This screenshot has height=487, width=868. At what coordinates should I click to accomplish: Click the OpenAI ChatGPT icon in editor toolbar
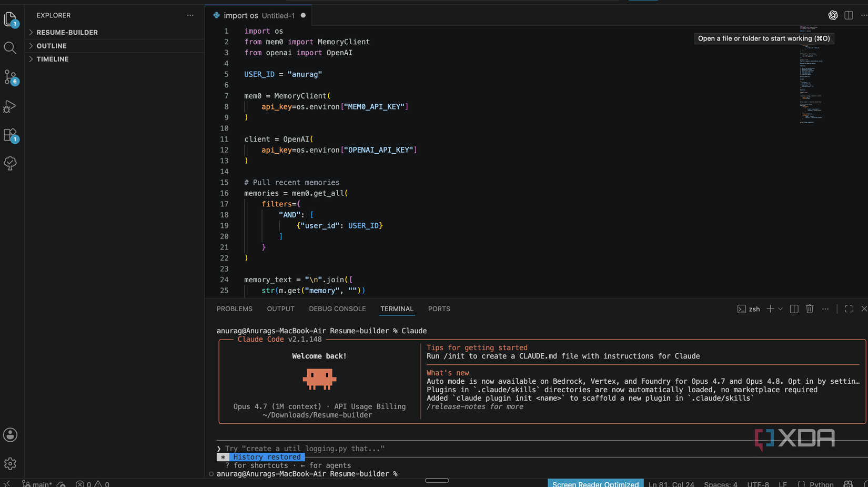click(x=833, y=15)
